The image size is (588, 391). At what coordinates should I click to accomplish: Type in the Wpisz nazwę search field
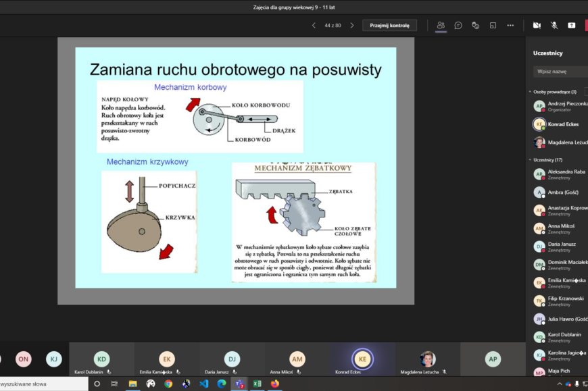pos(560,72)
